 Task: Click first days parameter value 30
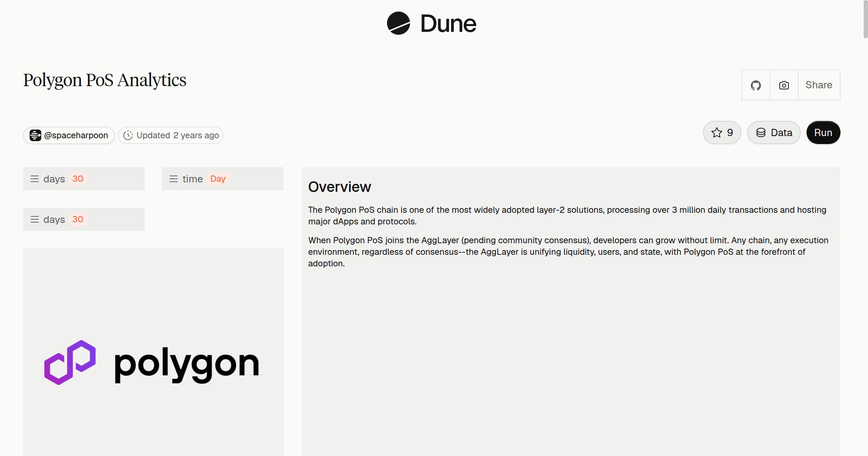point(78,179)
